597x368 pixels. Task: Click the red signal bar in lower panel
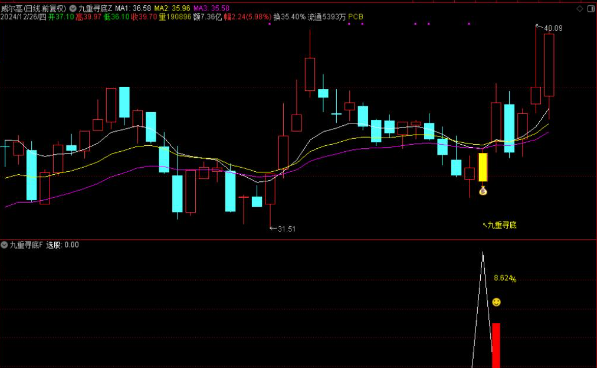click(496, 345)
